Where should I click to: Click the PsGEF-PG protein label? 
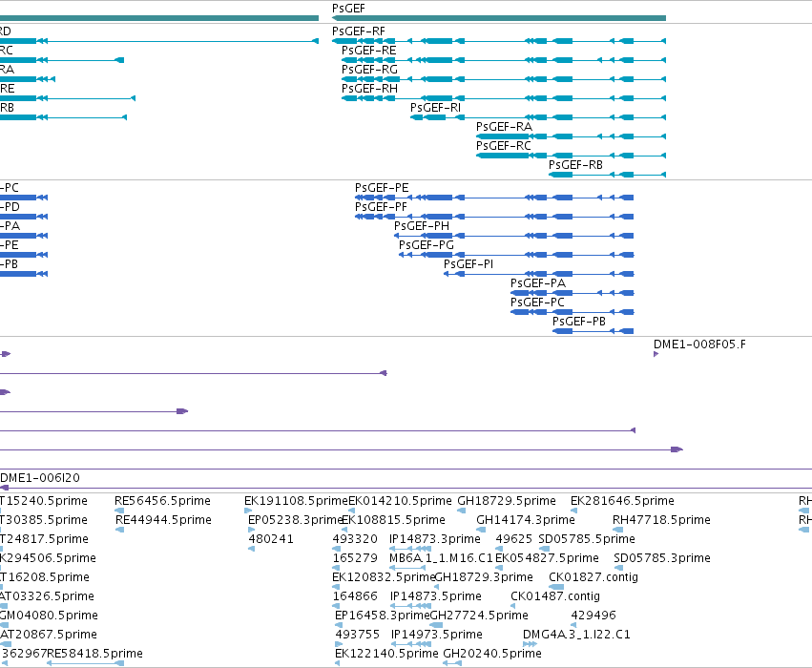coord(426,245)
